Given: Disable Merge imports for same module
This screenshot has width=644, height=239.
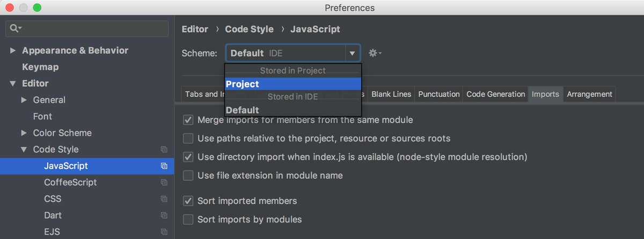Looking at the screenshot, I should tap(188, 120).
